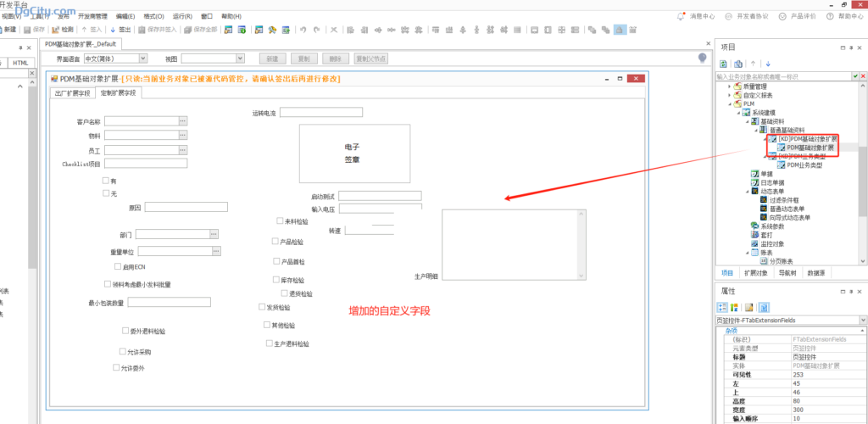This screenshot has height=424, width=868.
Task: Click the 电子签章 image box
Action: (x=354, y=153)
